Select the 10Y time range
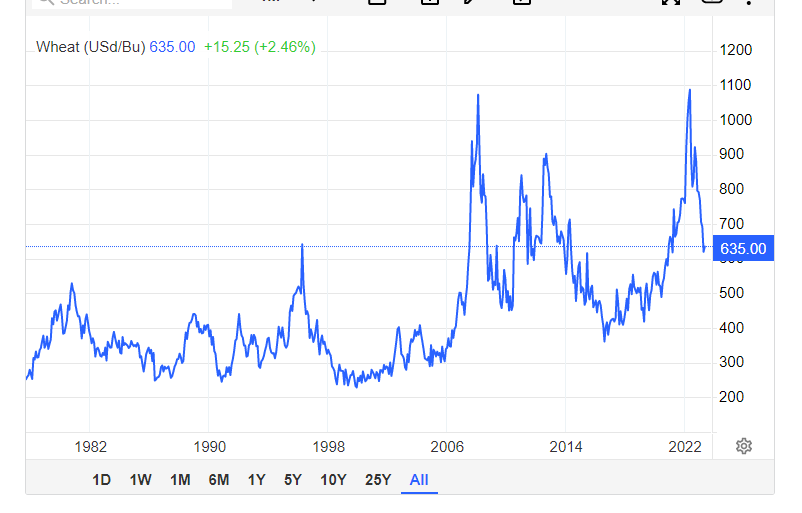The image size is (802, 513). click(x=333, y=480)
